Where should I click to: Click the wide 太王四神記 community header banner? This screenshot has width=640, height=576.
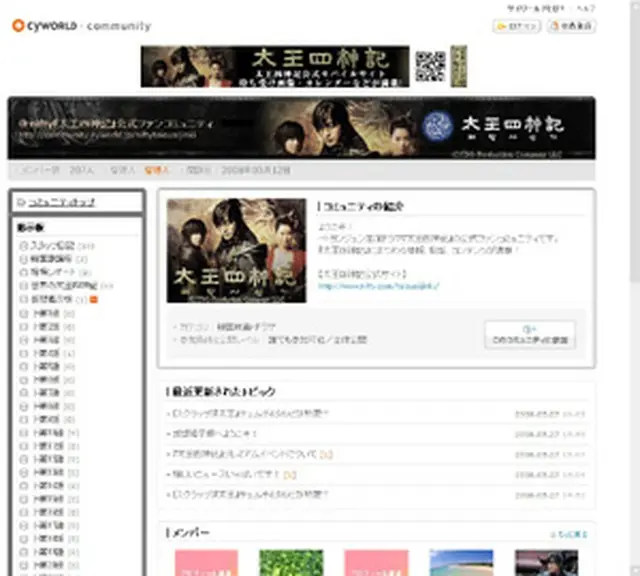click(x=301, y=128)
